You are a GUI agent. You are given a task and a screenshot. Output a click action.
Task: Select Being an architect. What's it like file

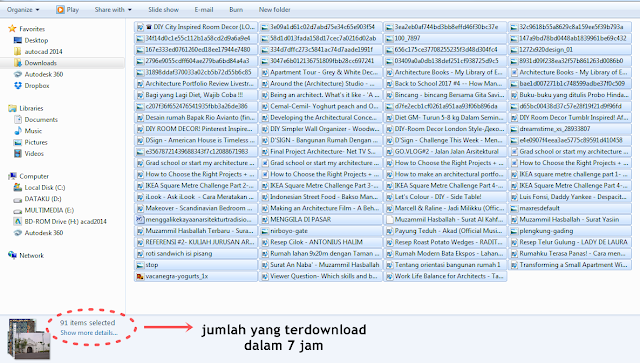pos(320,95)
